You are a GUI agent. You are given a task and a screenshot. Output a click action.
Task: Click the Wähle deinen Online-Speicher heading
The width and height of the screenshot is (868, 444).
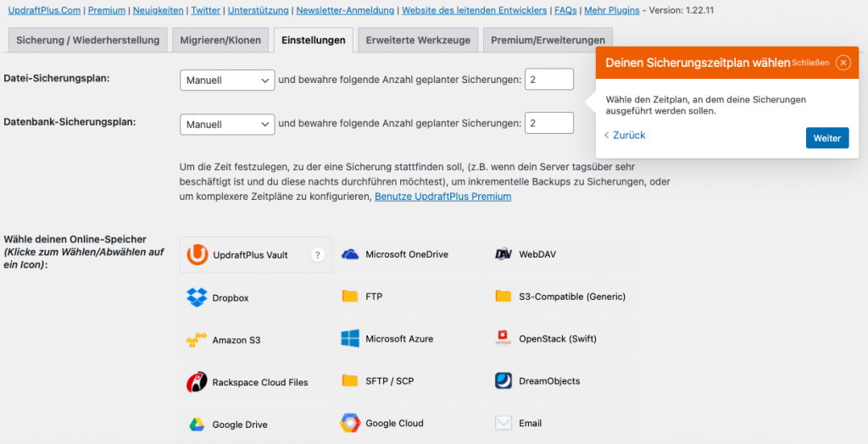point(75,239)
